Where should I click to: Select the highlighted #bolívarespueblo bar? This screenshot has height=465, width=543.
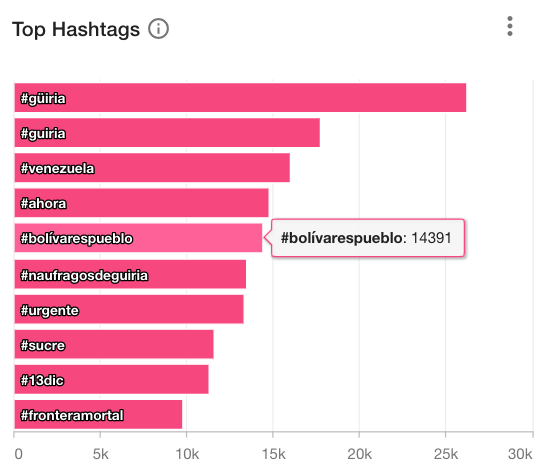click(x=138, y=238)
